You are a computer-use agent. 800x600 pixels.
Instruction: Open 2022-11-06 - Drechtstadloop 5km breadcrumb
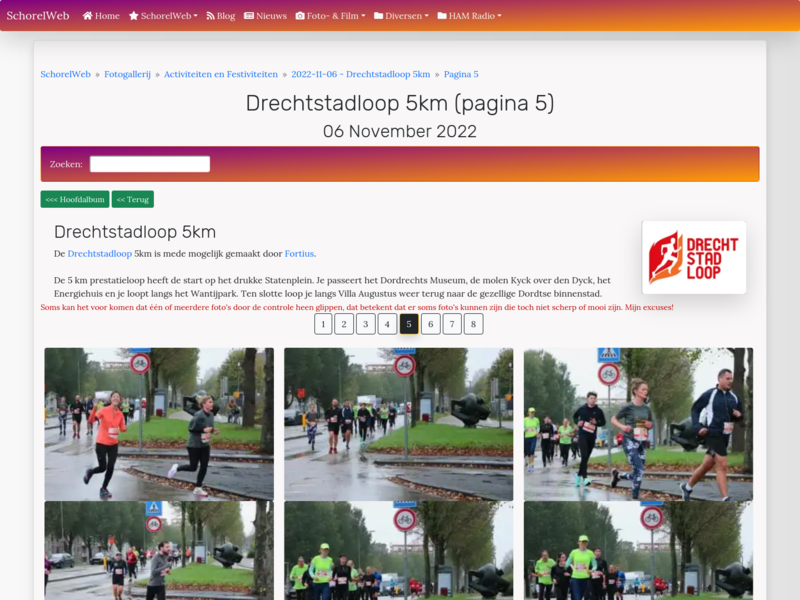[x=361, y=74]
